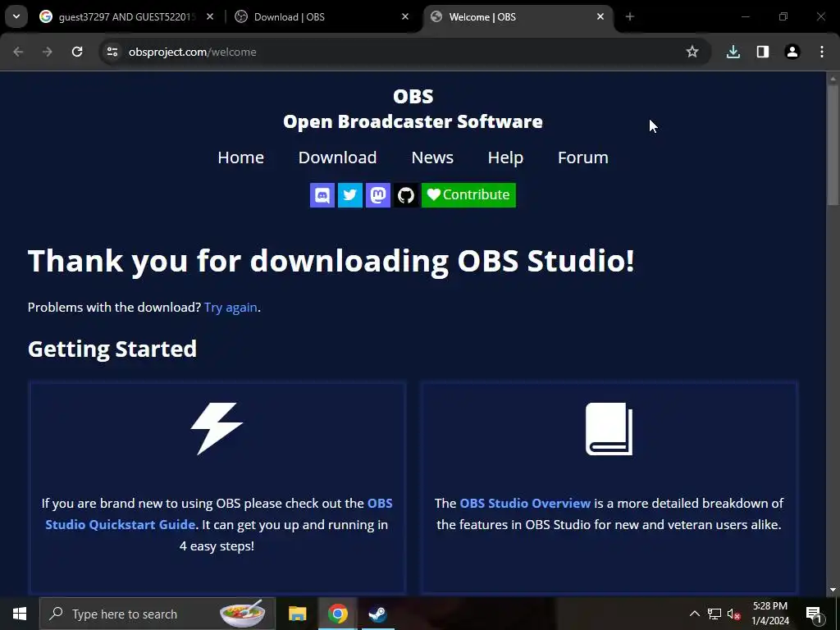Visit the Forum nav item
The height and width of the screenshot is (630, 840).
pos(583,157)
